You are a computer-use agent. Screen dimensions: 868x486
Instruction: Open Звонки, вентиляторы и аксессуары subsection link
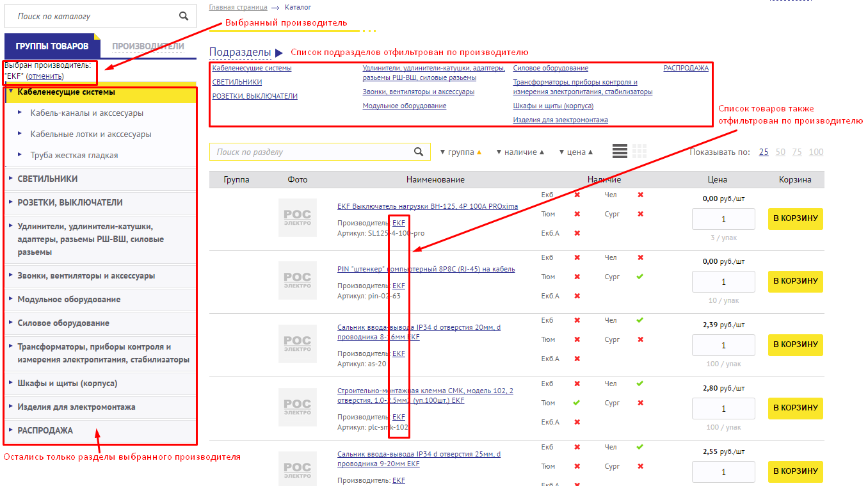pyautogui.click(x=419, y=92)
